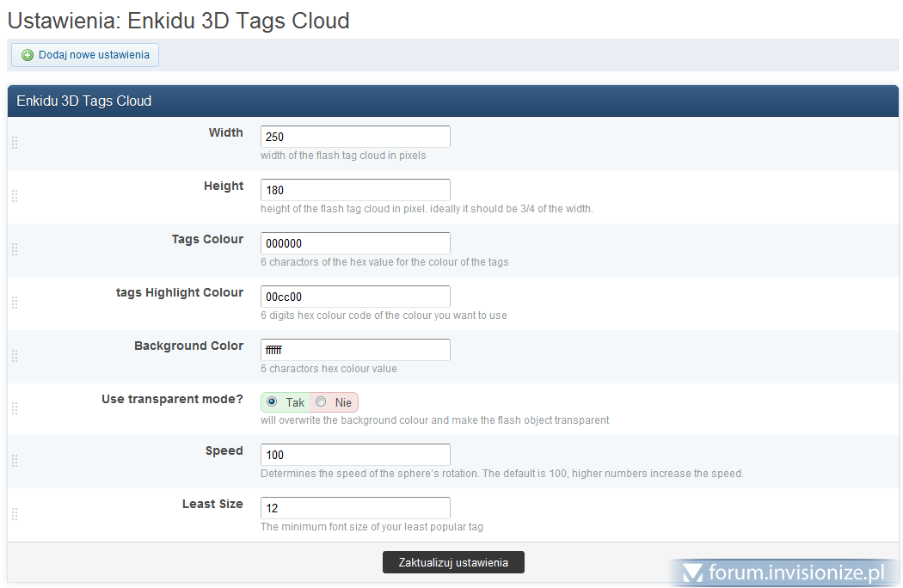Viewport: 903px width, 588px height.
Task: Click the drag handle for Width row
Action: point(15,143)
